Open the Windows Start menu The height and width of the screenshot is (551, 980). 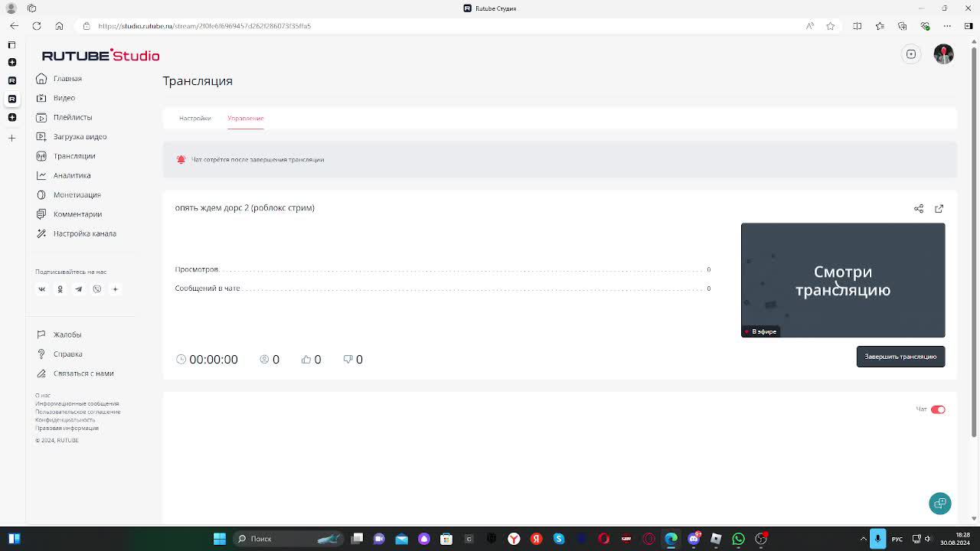tap(220, 539)
